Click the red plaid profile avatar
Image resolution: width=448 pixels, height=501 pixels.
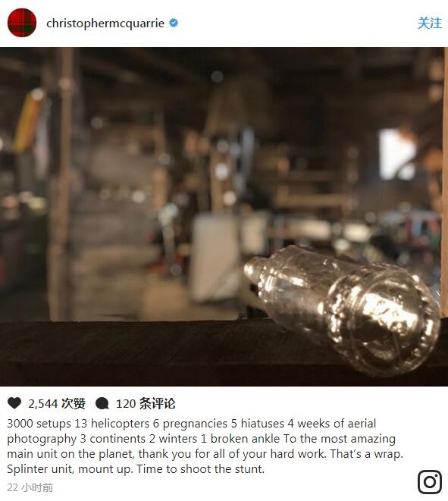click(x=22, y=23)
